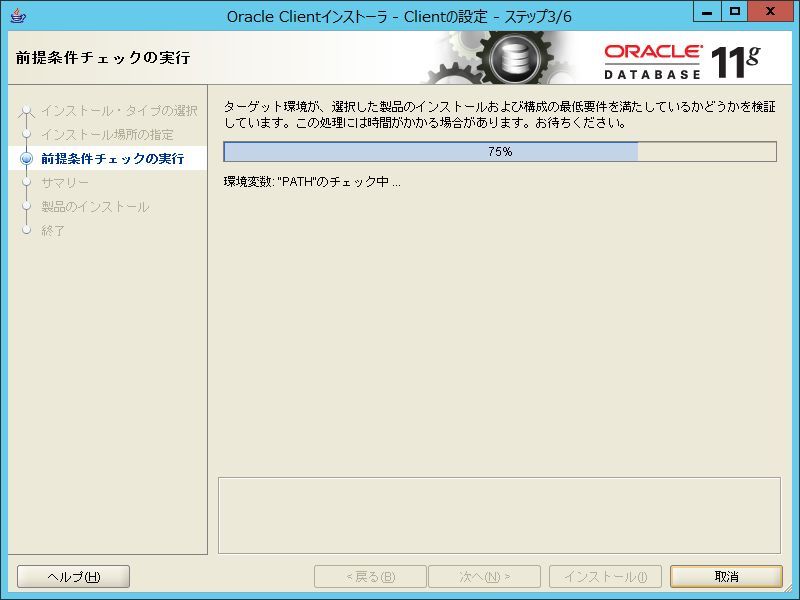800x600 pixels.
Task: Maximize the Oracle Client installer window
Action: point(735,12)
